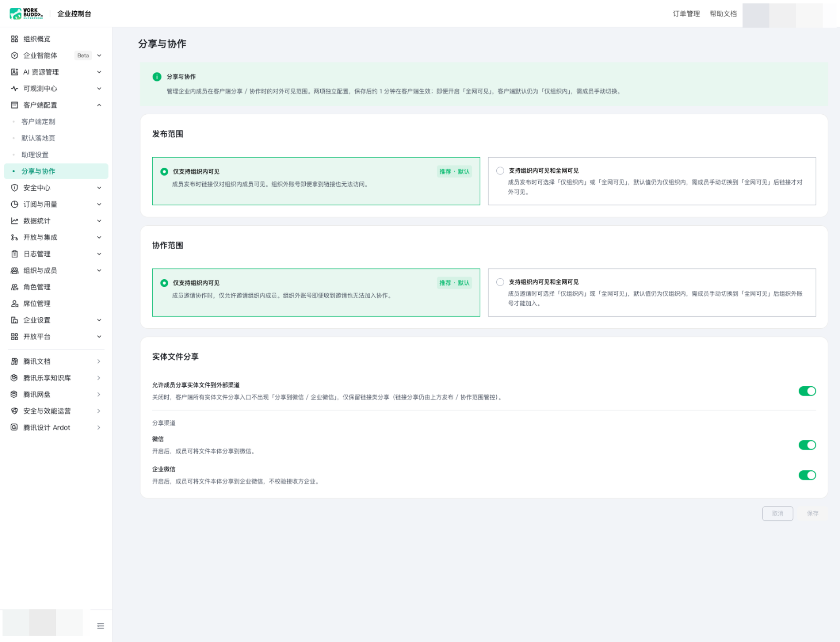
Task: Expand the 可观测中心 chevron
Action: pos(99,89)
